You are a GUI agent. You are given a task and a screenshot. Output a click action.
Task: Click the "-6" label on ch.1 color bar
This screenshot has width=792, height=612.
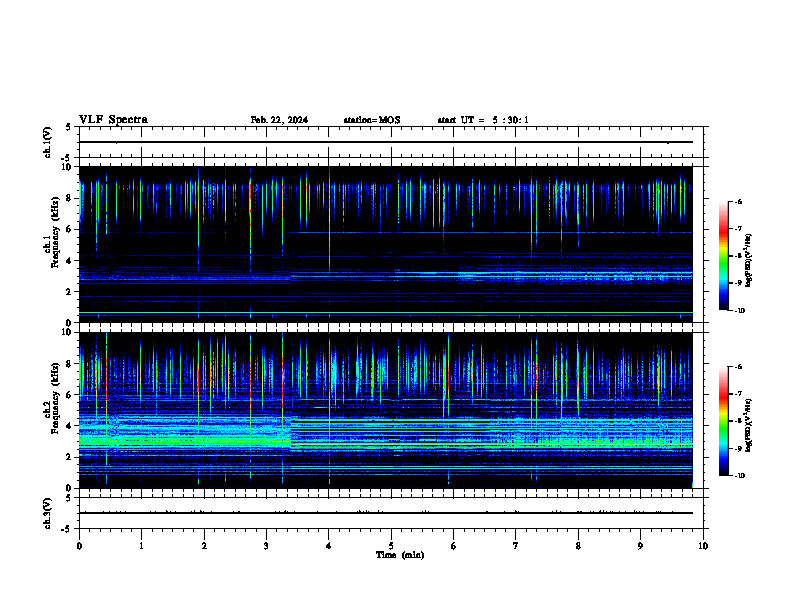point(738,202)
